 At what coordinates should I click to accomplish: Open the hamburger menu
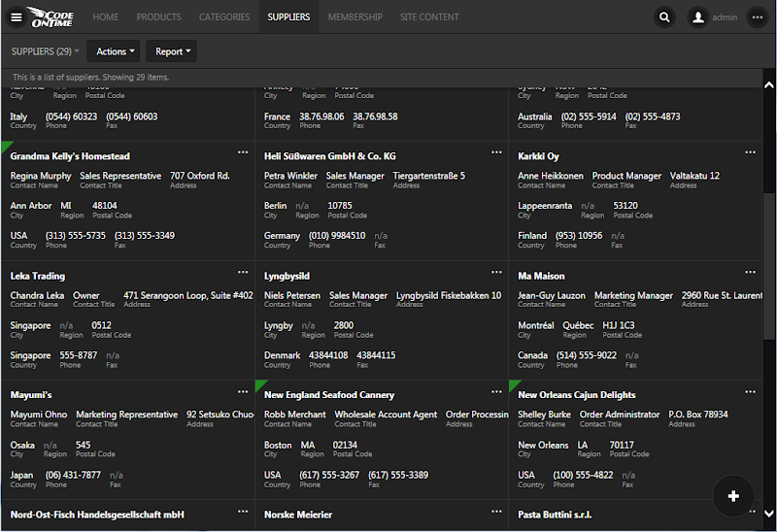click(x=17, y=17)
